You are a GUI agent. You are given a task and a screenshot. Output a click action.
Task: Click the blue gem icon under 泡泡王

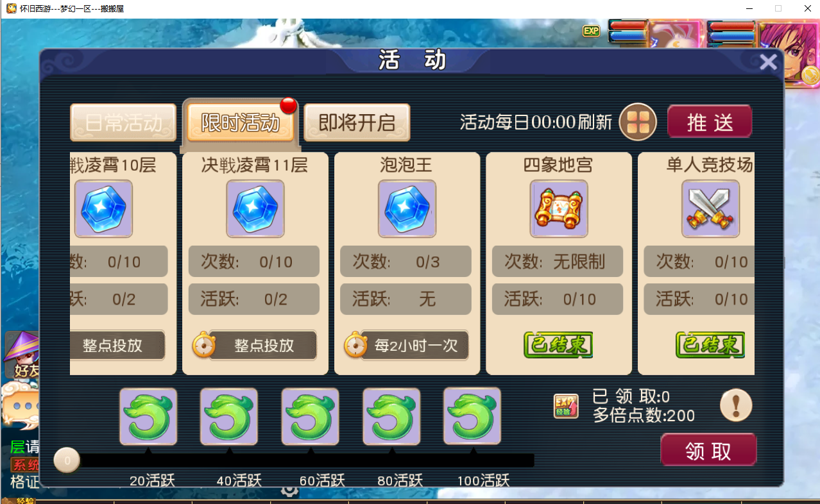click(407, 209)
